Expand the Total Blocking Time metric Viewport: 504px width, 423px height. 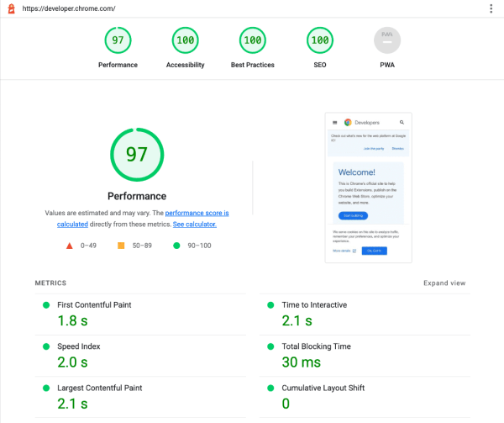click(316, 346)
